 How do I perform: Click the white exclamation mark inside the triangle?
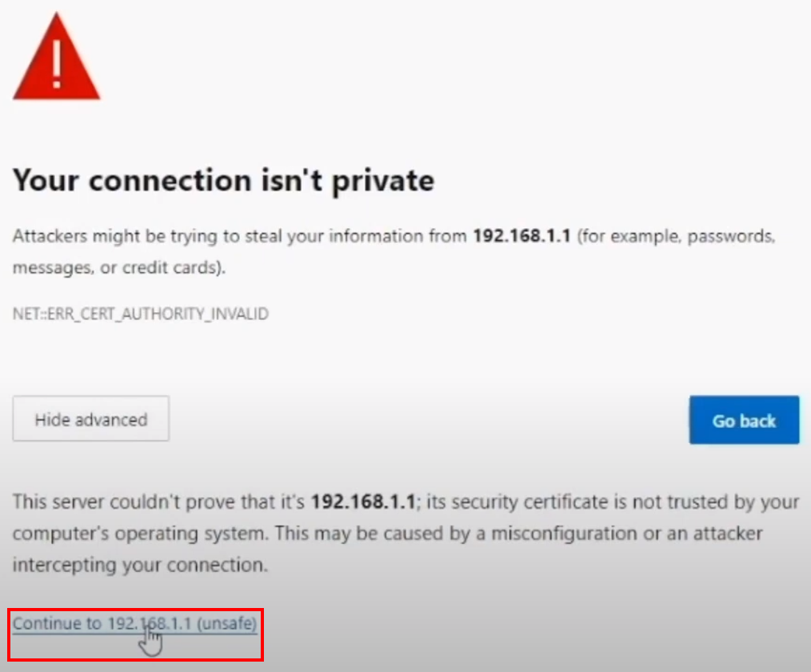pyautogui.click(x=57, y=63)
